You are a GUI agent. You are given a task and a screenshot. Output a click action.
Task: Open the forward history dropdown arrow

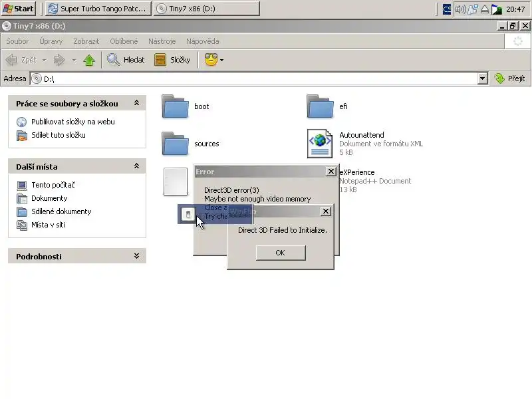(74, 61)
